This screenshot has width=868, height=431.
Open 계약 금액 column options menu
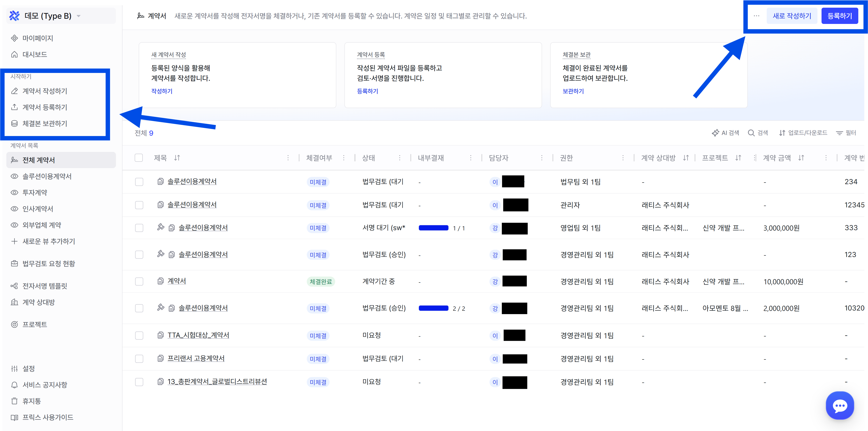(826, 158)
